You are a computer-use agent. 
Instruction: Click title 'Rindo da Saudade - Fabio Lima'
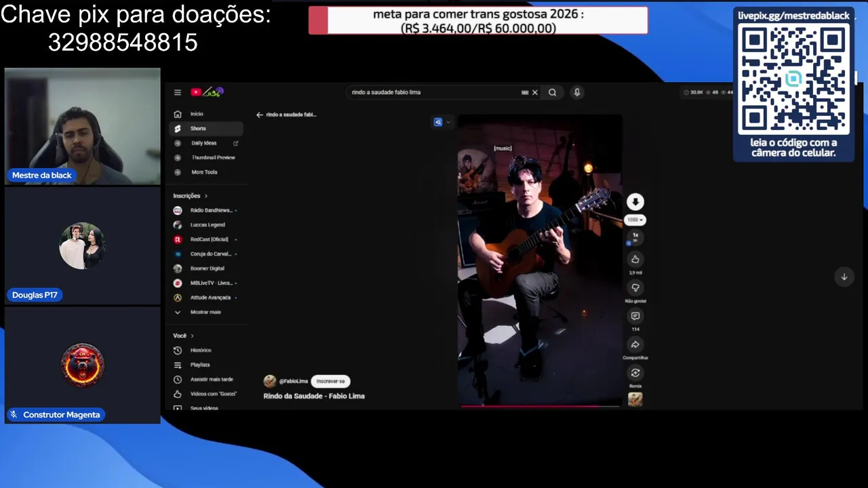point(314,396)
